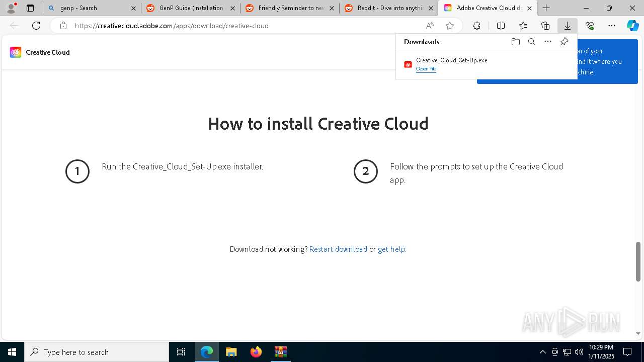Focus the address bar URL
Screen dimensions: 644x362
(x=172, y=26)
